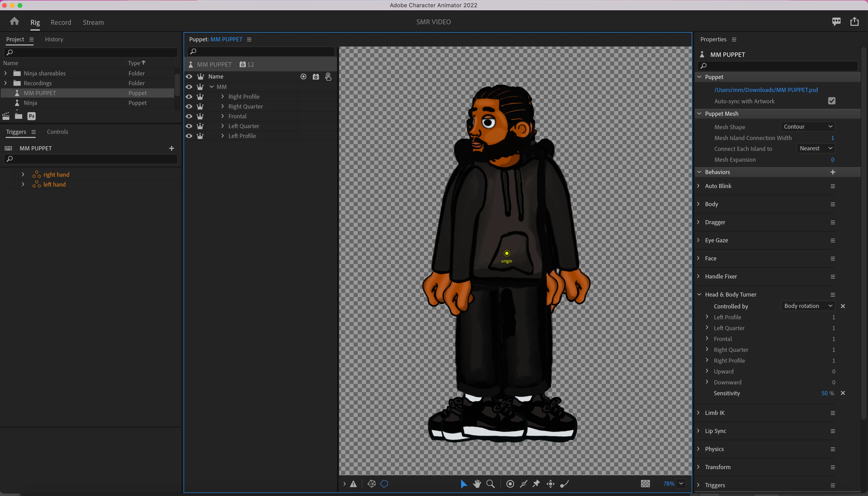Select the Handle tool
Screen dimensions: 868x496
point(510,484)
